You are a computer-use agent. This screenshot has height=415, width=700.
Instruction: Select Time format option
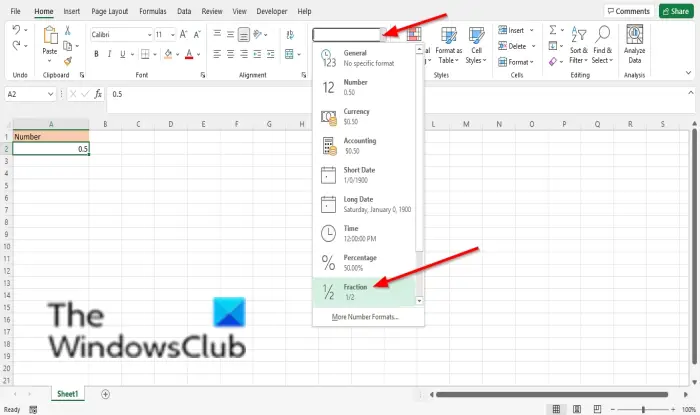tap(364, 233)
